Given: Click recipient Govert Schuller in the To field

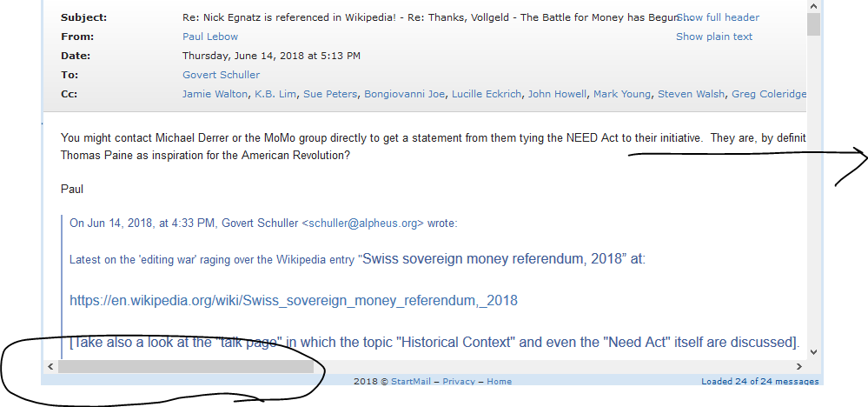Looking at the screenshot, I should click(x=221, y=75).
